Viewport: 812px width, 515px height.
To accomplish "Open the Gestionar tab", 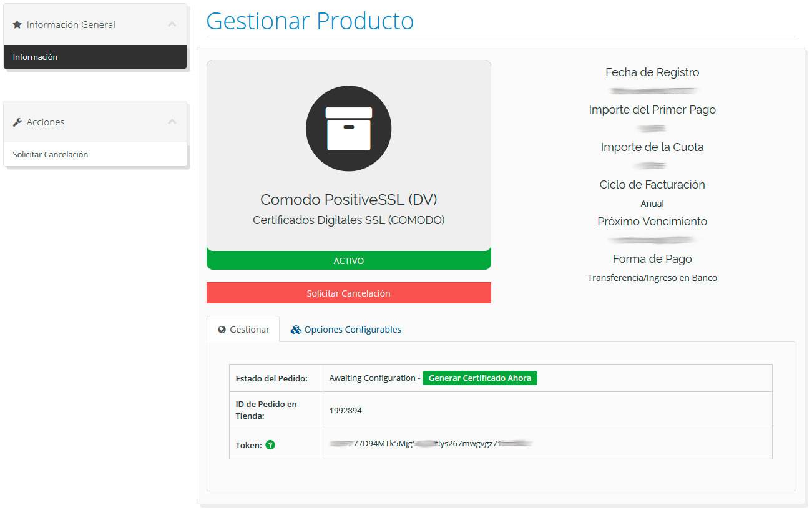I will pos(243,330).
